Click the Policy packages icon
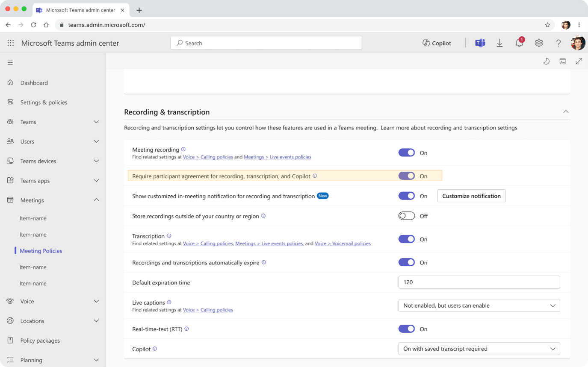The height and width of the screenshot is (367, 588). pos(10,341)
